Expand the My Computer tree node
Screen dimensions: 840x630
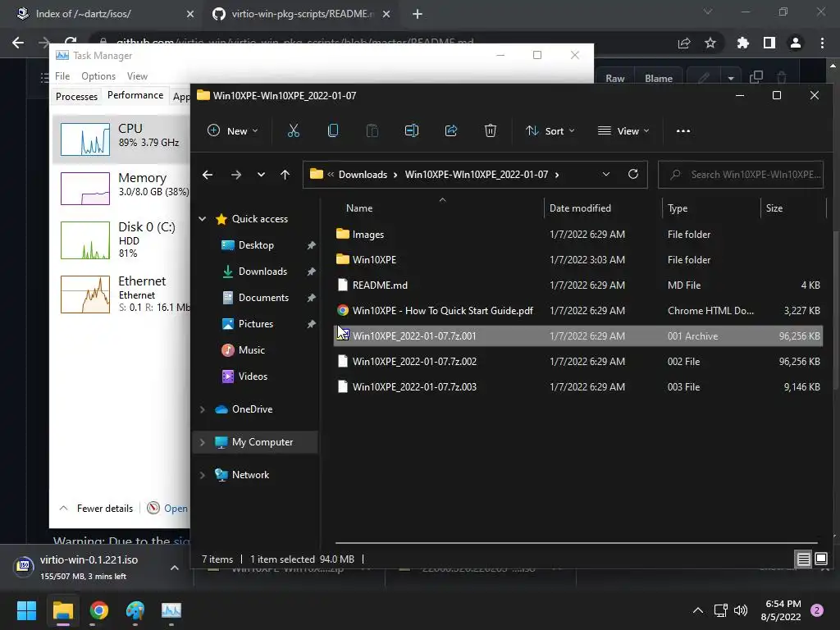[203, 442]
